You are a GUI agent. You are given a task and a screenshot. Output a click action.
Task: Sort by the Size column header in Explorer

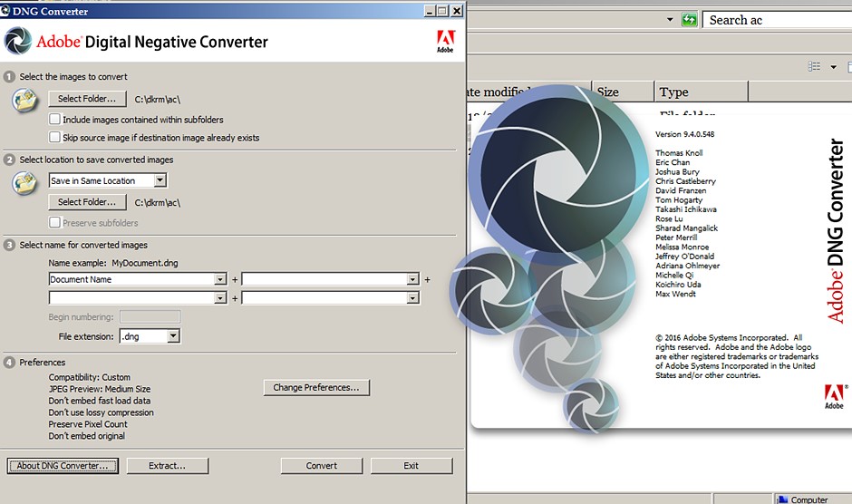623,92
